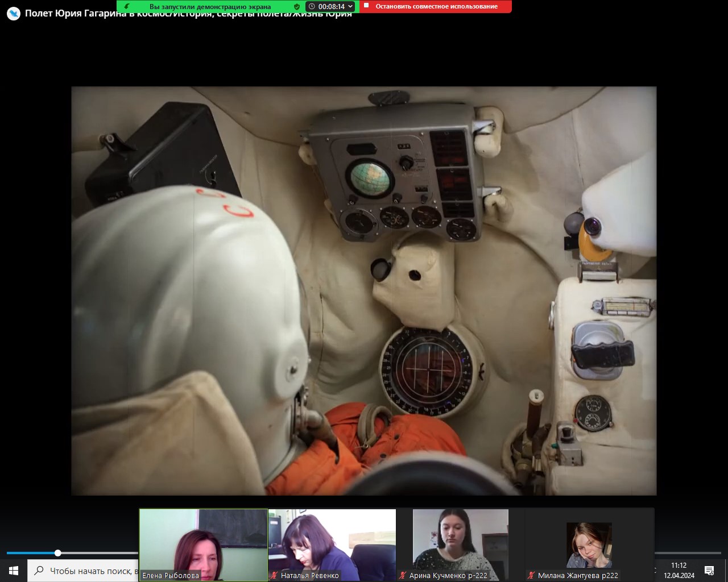Viewport: 728px width, 582px height.
Task: Select Милана Жантуева р222 video tile
Action: pyautogui.click(x=589, y=544)
